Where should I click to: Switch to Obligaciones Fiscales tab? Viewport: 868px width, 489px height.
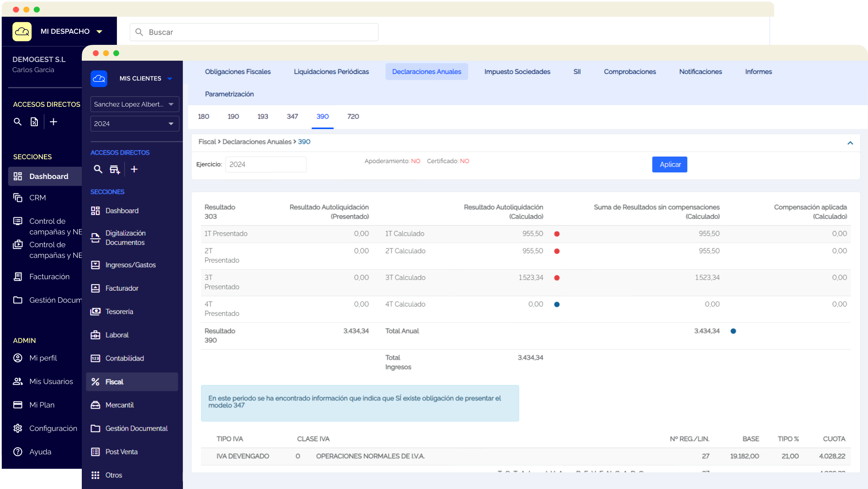238,72
